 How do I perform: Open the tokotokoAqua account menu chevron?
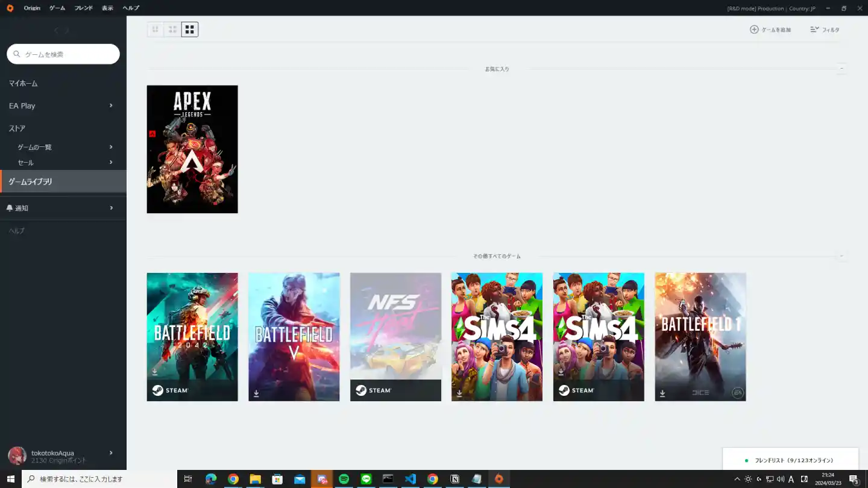[111, 452]
